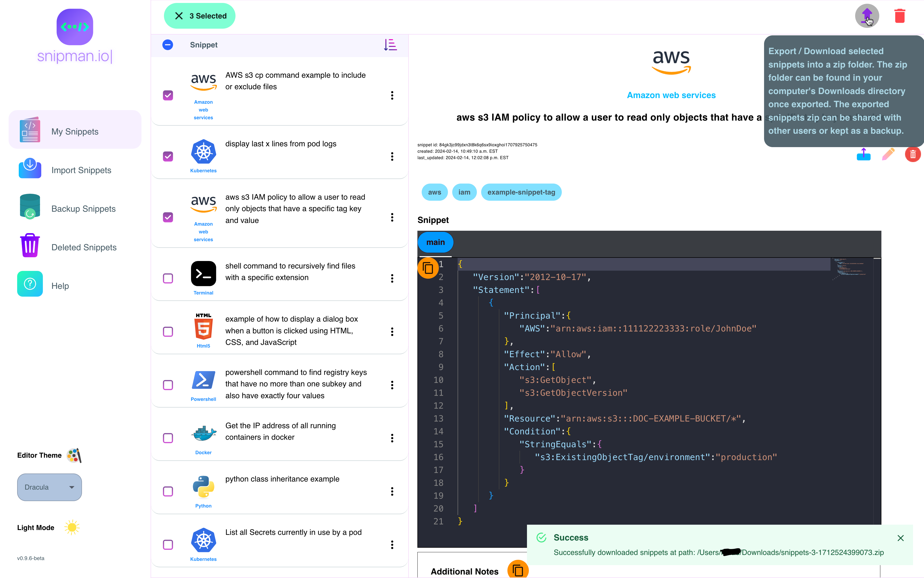Click the pencil edit snippet icon

coord(888,154)
